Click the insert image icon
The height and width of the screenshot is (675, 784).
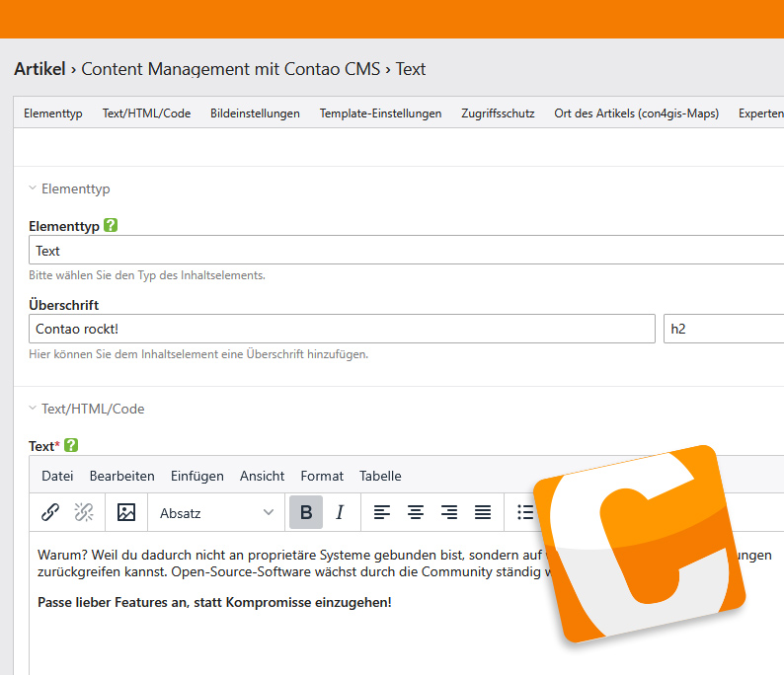click(126, 512)
